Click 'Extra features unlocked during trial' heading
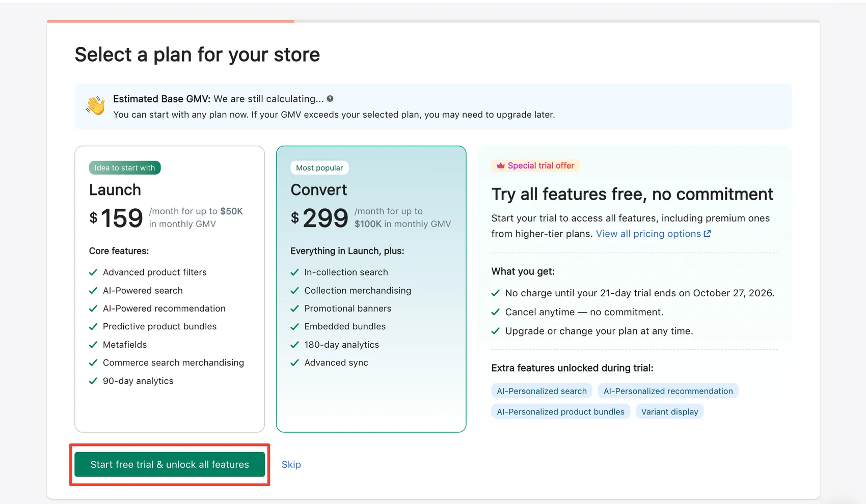Viewport: 866px width, 504px height. coord(572,368)
